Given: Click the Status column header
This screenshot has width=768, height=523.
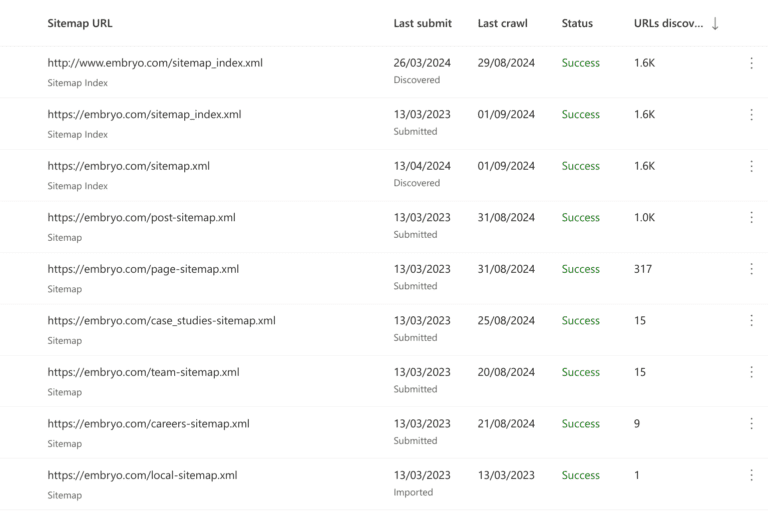Looking at the screenshot, I should tap(577, 23).
